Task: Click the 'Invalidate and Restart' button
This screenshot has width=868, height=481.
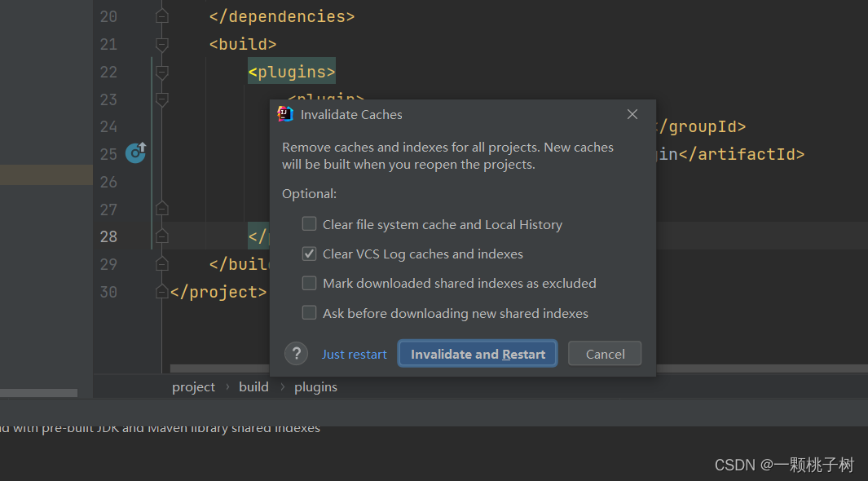Action: click(x=477, y=353)
